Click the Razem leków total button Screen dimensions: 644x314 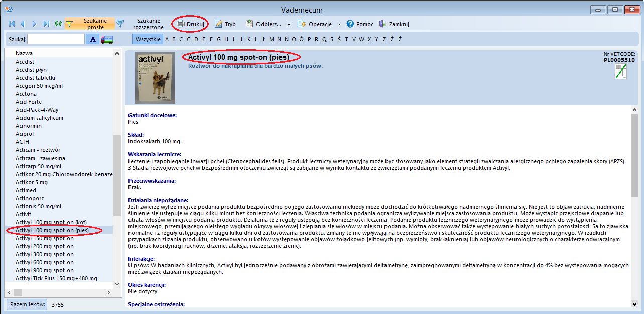27,304
